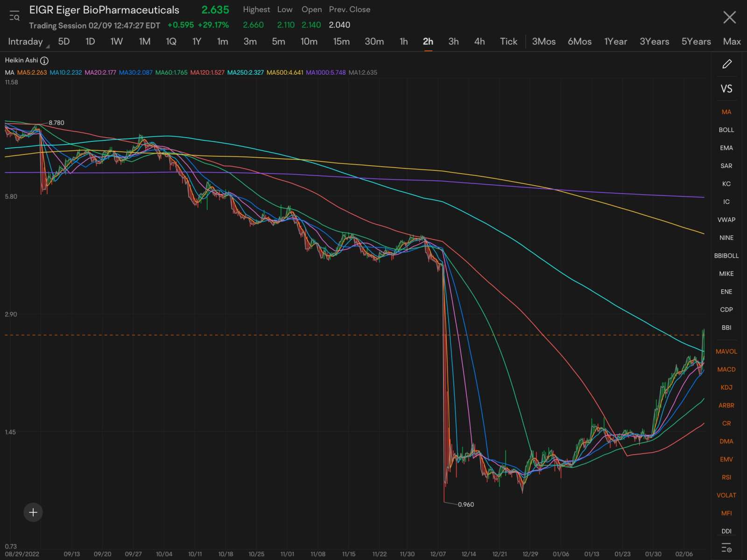747x560 pixels.
Task: Open the drawing pencil tool
Action: click(726, 64)
